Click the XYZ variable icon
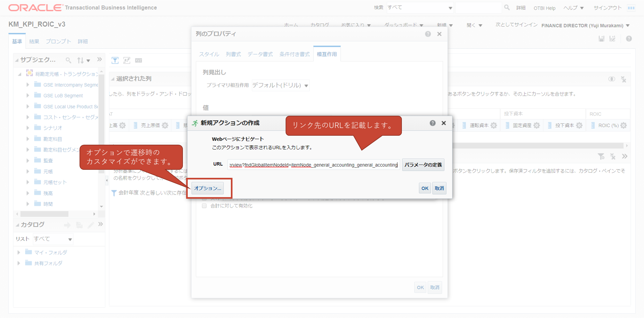This screenshot has width=644, height=319. click(x=138, y=60)
